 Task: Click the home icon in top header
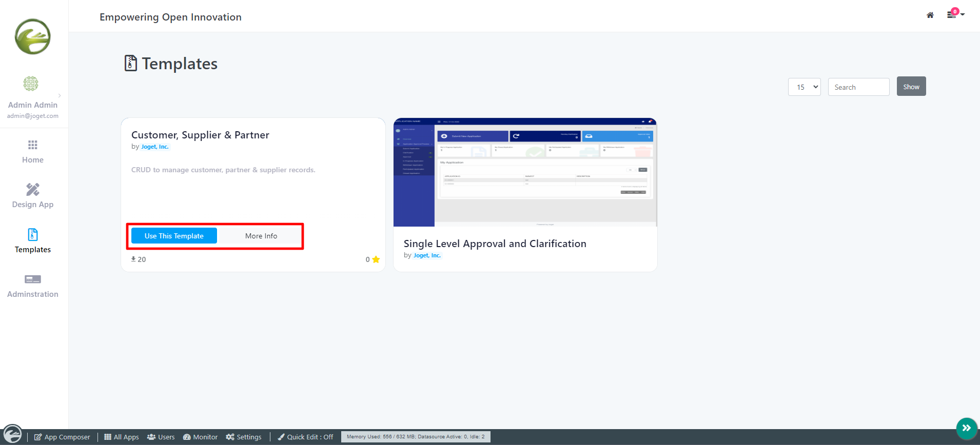coord(930,15)
